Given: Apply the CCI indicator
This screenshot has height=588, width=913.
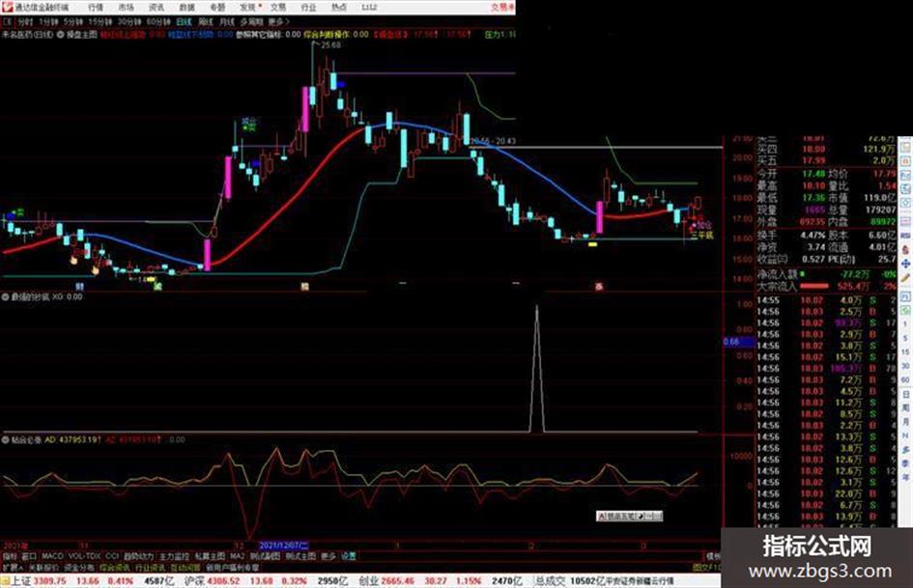Looking at the screenshot, I should click(112, 556).
